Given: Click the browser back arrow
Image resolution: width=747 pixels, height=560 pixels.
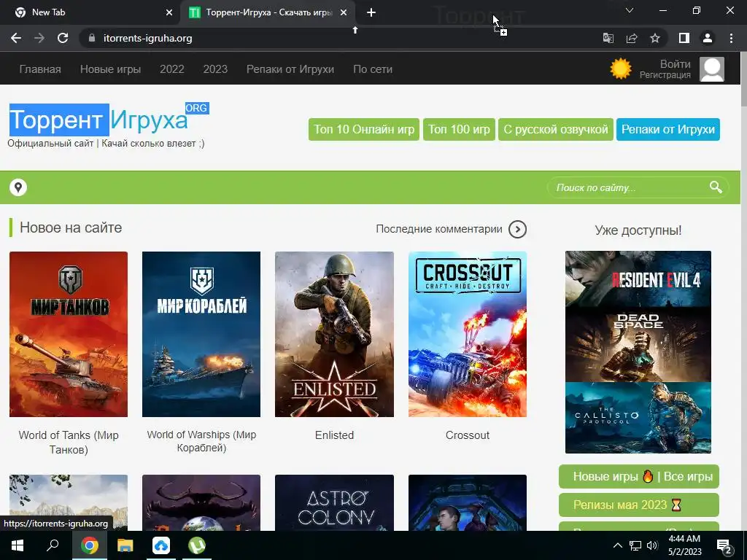Looking at the screenshot, I should point(16,38).
